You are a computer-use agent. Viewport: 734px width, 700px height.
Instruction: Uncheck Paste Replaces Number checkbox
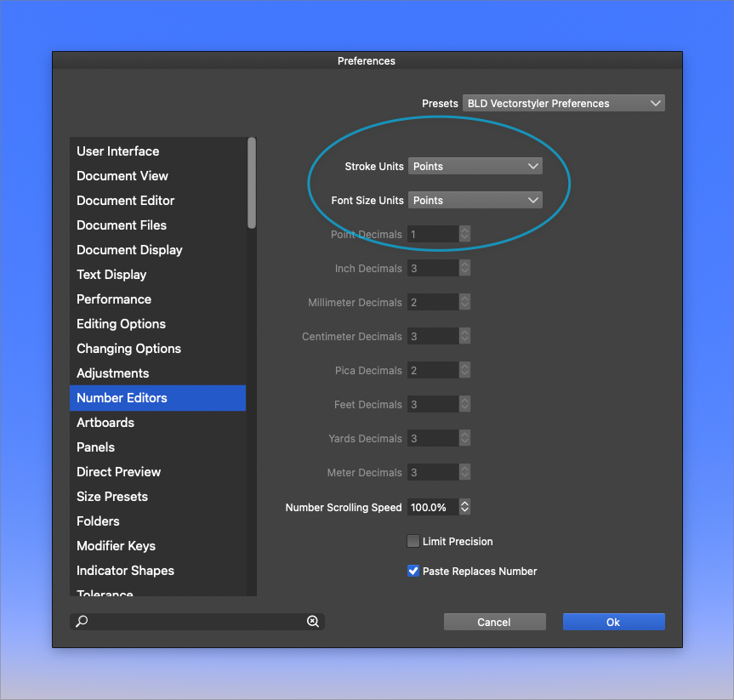click(x=413, y=571)
